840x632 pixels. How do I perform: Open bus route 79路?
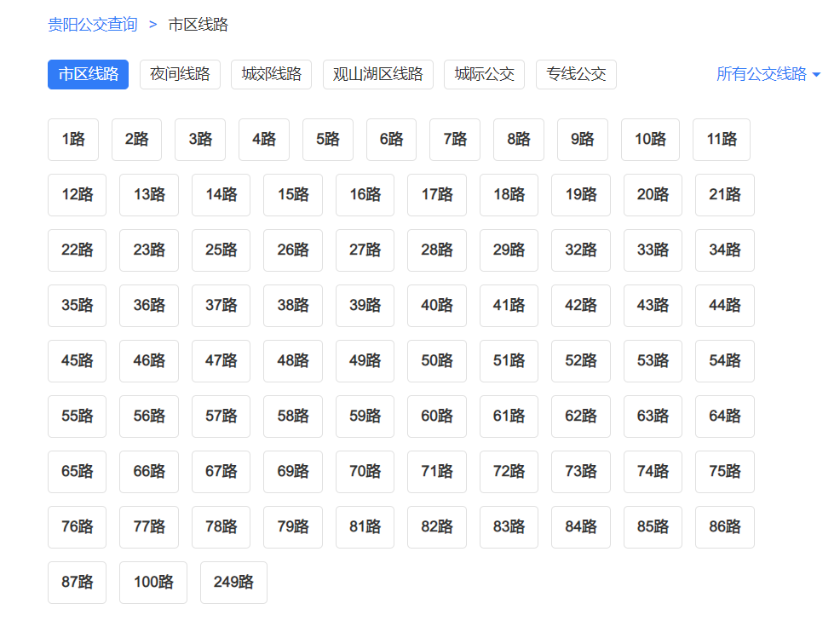(x=293, y=527)
